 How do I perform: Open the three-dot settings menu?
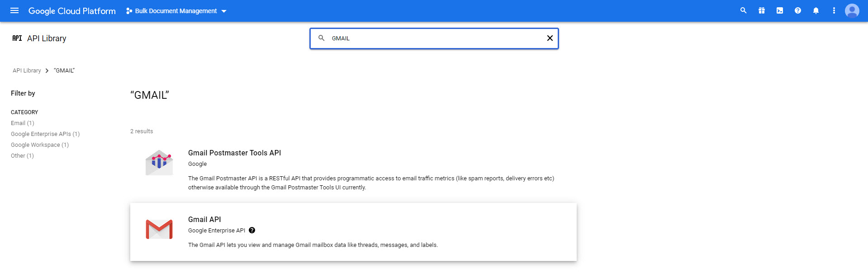click(834, 10)
